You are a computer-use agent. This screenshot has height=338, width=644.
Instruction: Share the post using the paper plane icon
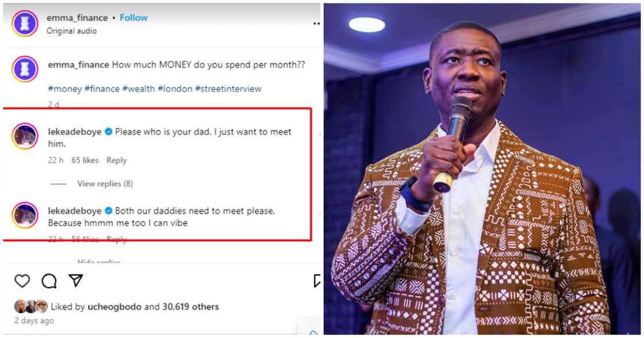[x=76, y=280]
